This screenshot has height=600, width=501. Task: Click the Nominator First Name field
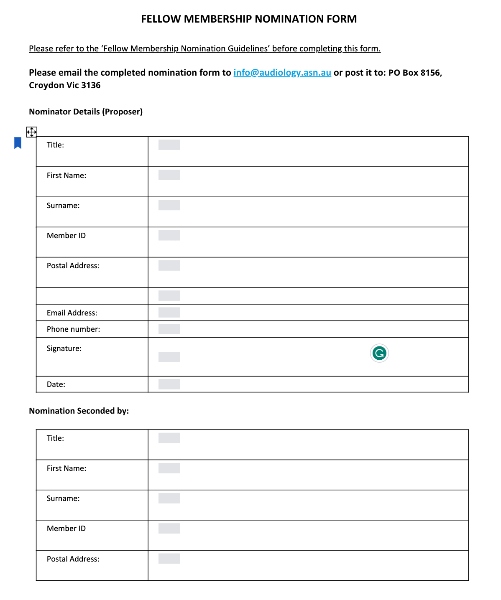(169, 175)
